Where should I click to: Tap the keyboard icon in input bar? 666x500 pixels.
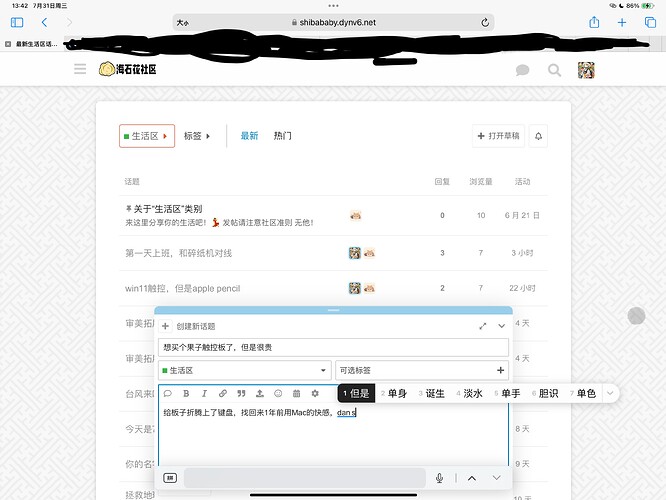170,478
